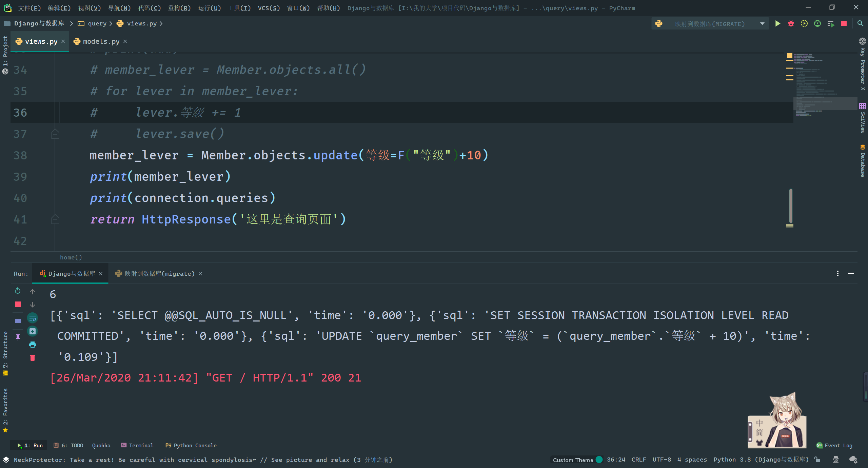The width and height of the screenshot is (868, 468).
Task: Toggle scroll to end in Run console
Action: point(33,331)
